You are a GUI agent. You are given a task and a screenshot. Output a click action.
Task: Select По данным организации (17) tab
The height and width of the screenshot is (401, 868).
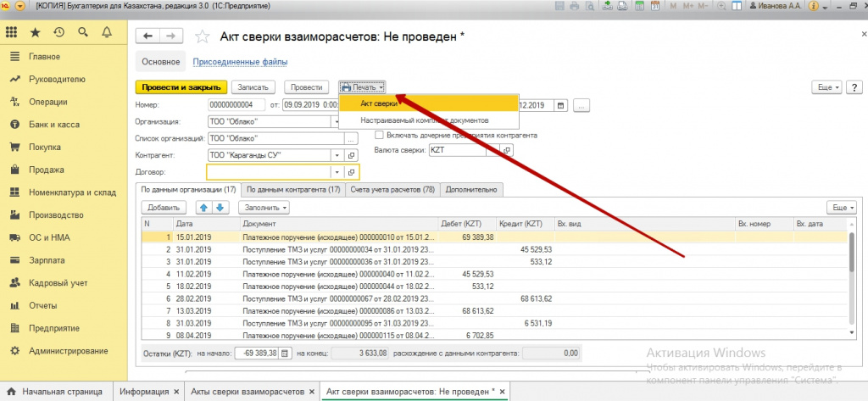pos(189,189)
